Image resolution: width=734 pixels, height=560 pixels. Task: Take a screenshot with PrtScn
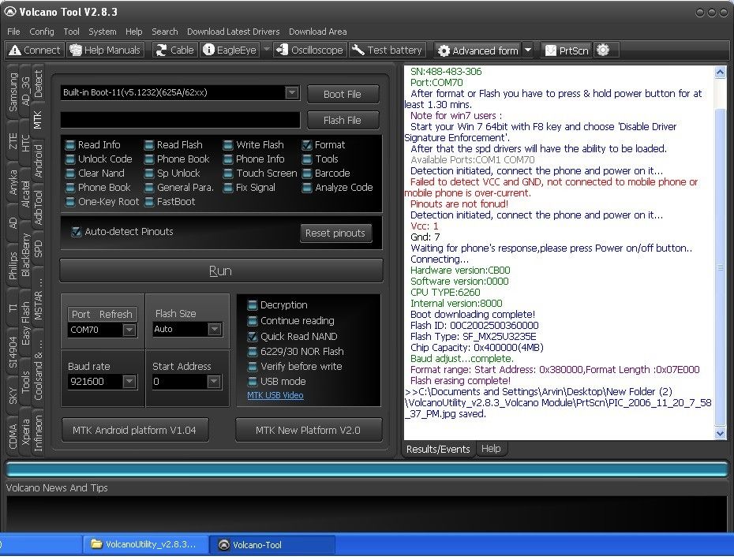pyautogui.click(x=550, y=50)
